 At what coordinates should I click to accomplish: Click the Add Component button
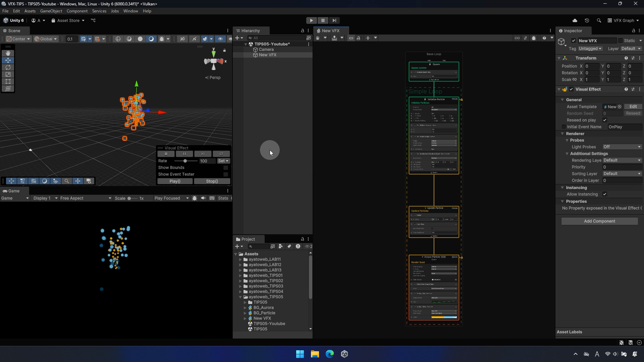[x=599, y=221]
